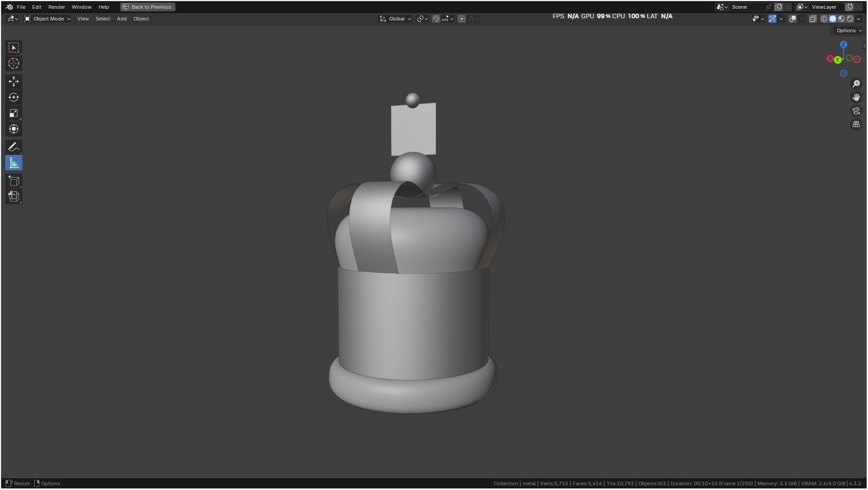Open the Select menu
Viewport: 868px width, 490px height.
(x=103, y=19)
